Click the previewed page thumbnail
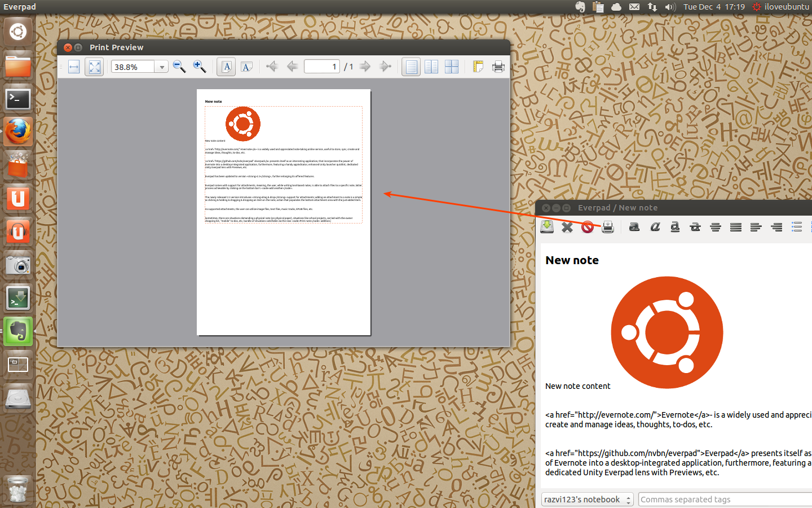 point(284,212)
